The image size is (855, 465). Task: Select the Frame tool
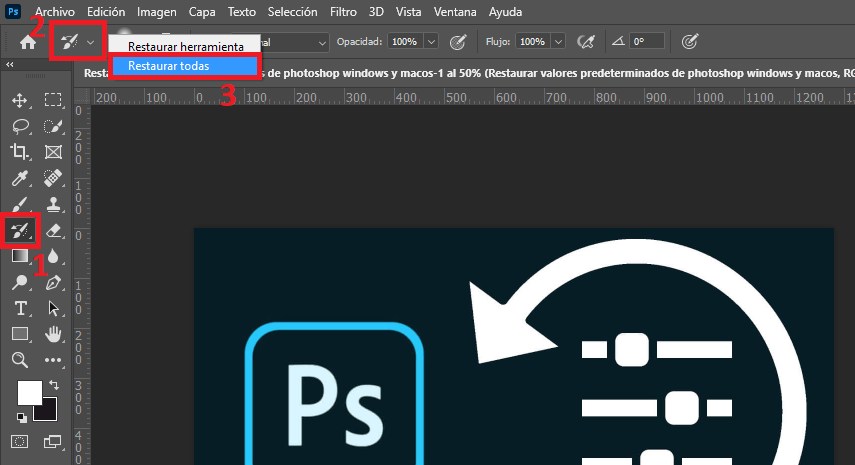(x=53, y=152)
